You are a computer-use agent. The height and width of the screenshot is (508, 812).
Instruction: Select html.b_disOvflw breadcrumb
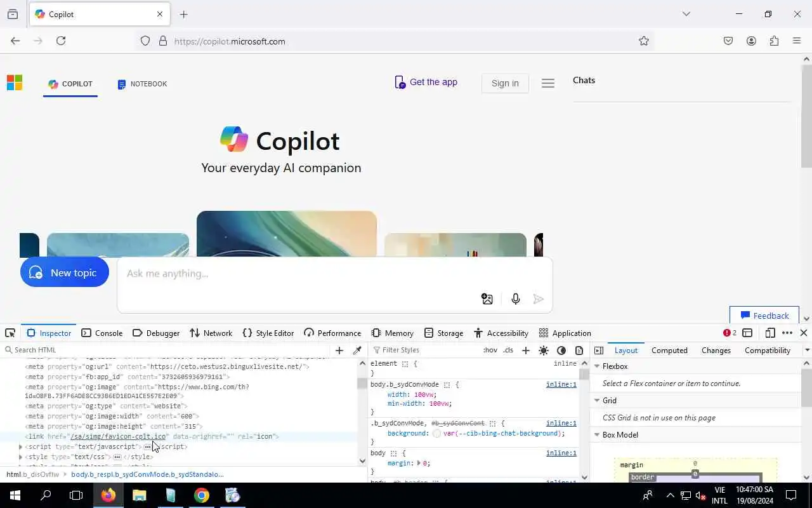(32, 474)
